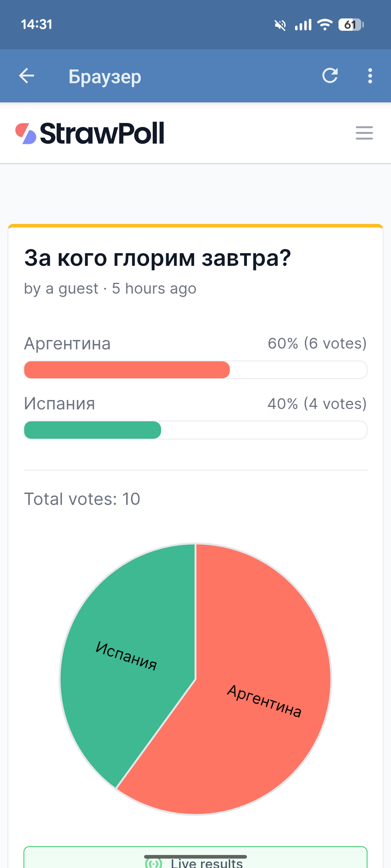The width and height of the screenshot is (391, 868).
Task: Tap the Wi-Fi status icon
Action: pos(325,25)
